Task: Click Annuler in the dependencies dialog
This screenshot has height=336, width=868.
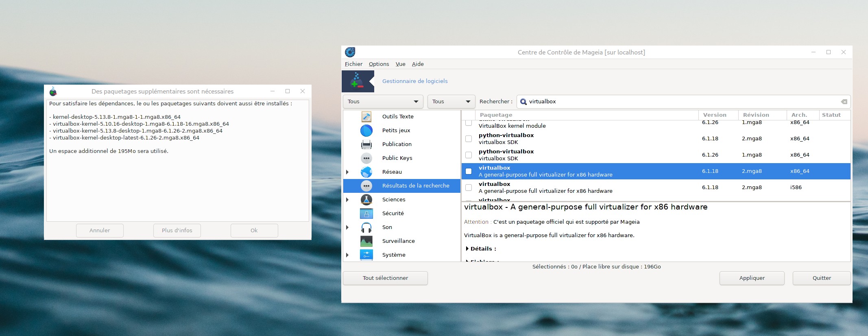Action: click(100, 231)
